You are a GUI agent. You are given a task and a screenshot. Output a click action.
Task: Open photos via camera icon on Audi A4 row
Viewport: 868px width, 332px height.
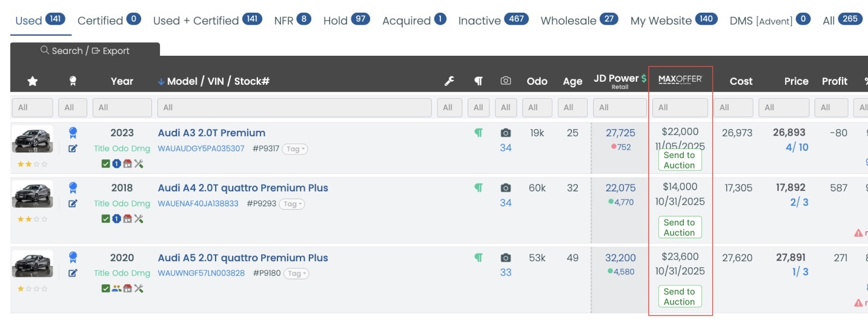click(506, 188)
